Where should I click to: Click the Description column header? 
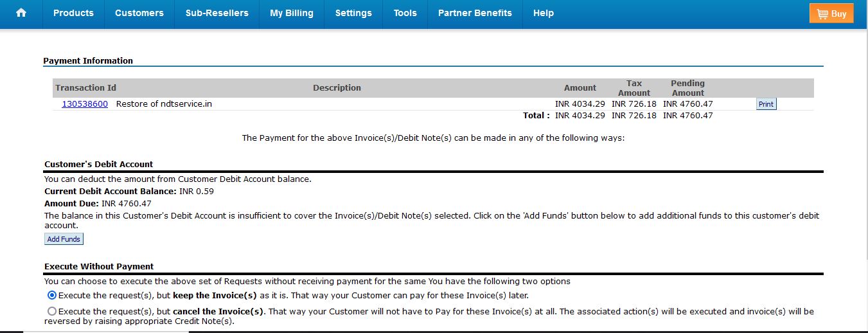pos(337,88)
